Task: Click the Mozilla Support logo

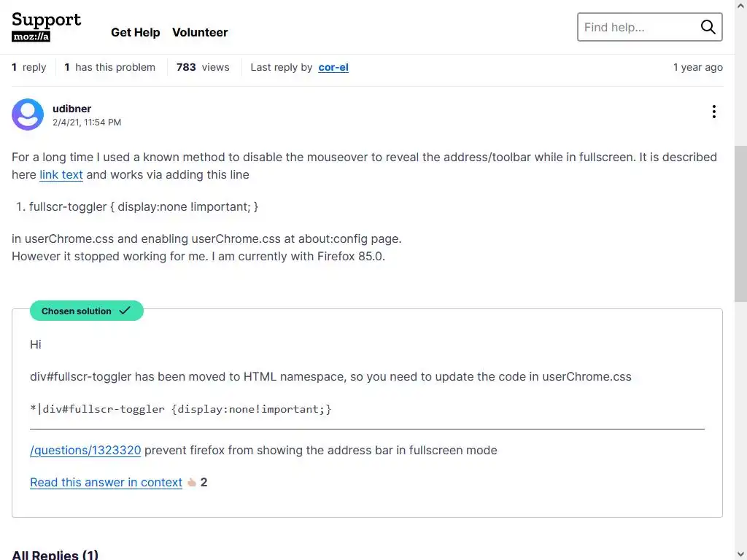Action: pos(46,27)
